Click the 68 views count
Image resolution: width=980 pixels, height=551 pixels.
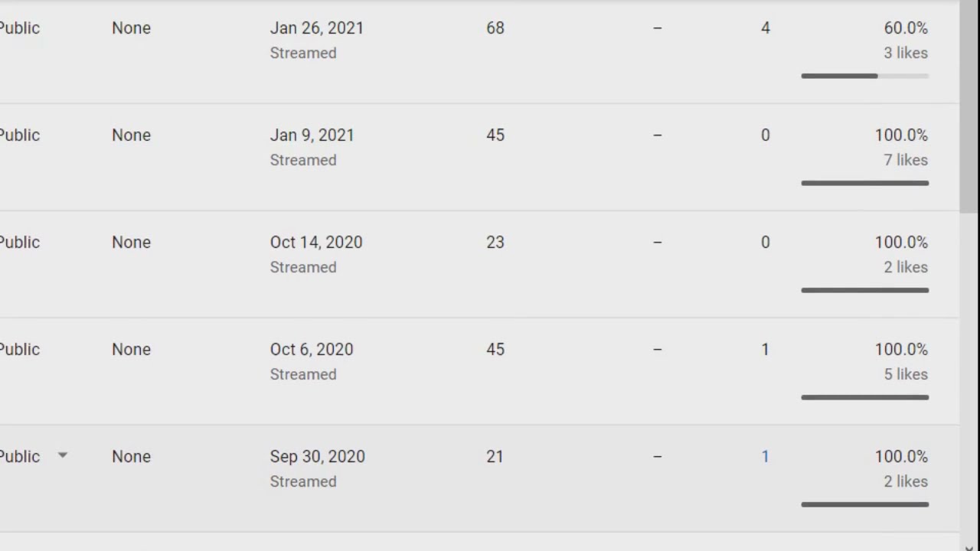[x=495, y=28]
